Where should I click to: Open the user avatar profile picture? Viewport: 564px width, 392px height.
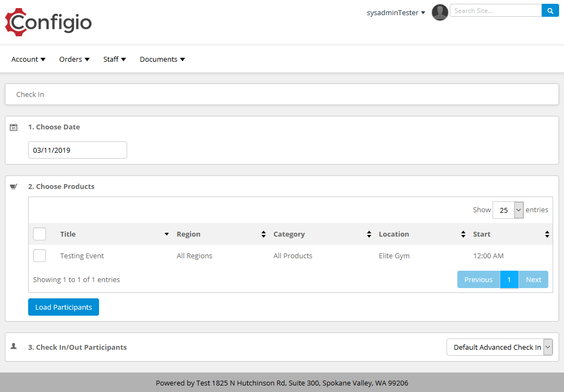pos(440,12)
